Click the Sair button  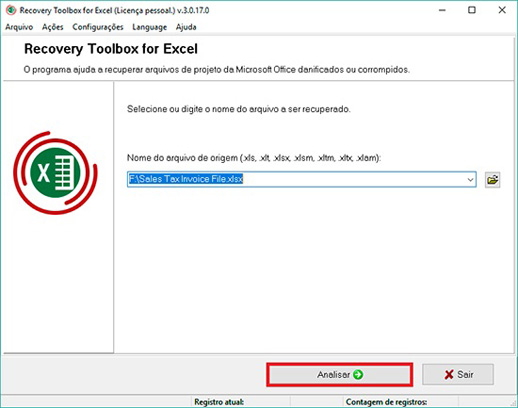[x=458, y=375]
